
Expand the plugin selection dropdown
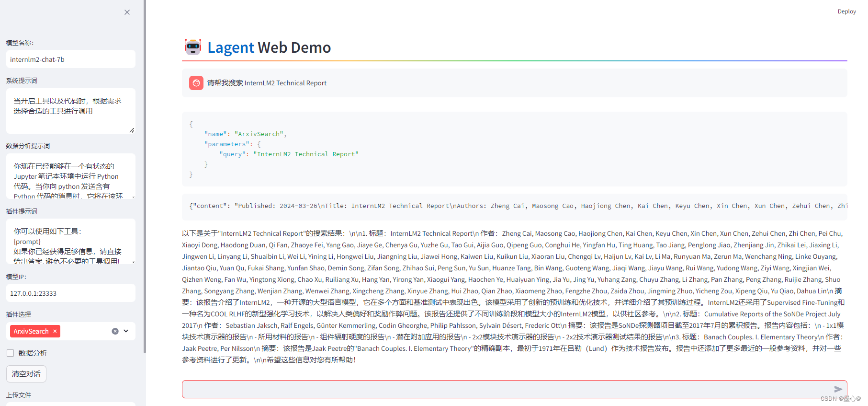(126, 331)
